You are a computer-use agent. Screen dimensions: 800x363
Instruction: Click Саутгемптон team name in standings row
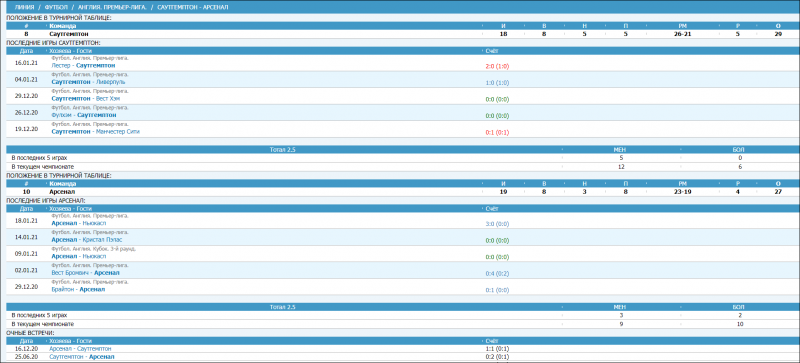pyautogui.click(x=69, y=34)
